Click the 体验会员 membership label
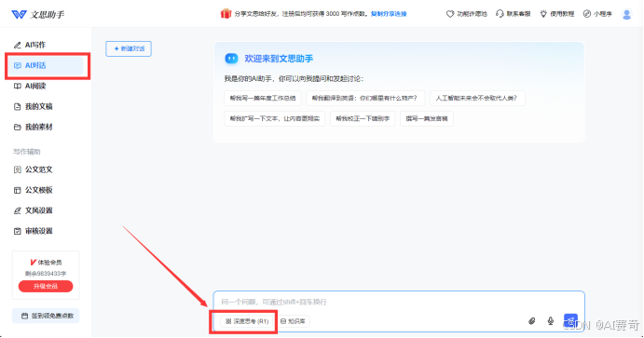Screen dimensions: 644x338 tap(46, 263)
